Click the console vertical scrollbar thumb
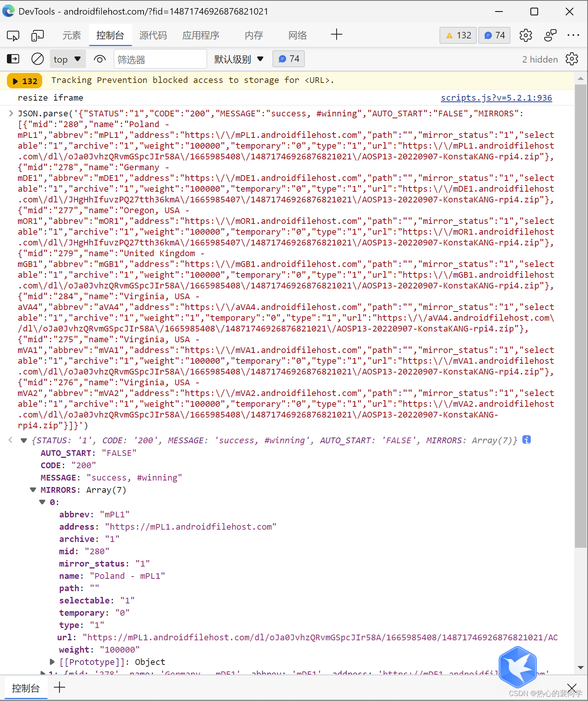This screenshot has width=588, height=701. 581,316
